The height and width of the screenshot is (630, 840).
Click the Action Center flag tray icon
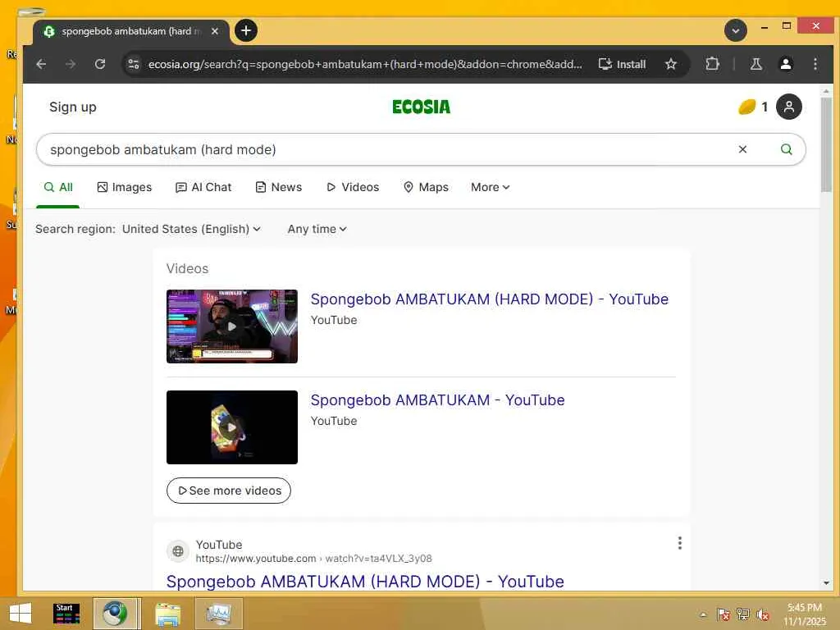[x=724, y=614]
